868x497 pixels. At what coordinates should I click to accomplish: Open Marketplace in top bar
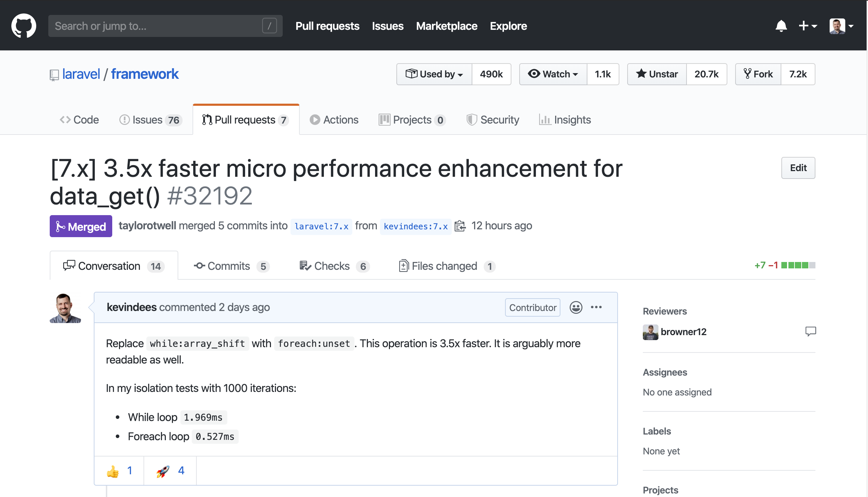446,26
